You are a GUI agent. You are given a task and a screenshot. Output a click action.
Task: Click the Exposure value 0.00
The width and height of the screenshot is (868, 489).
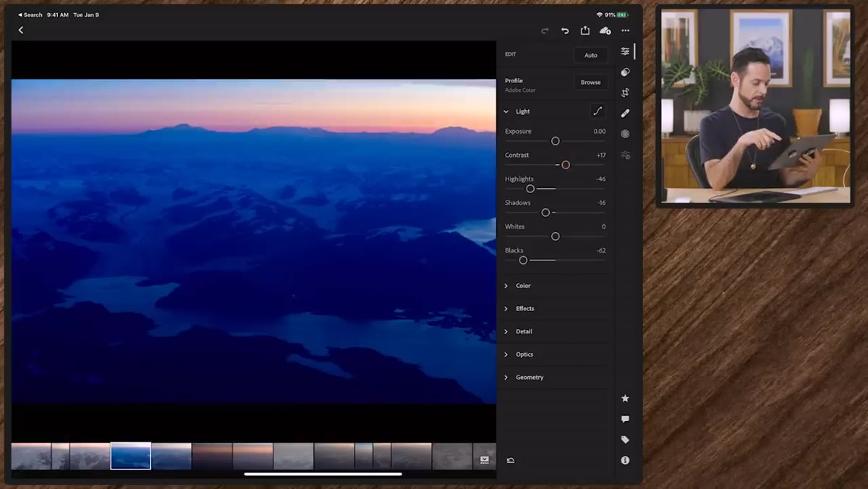600,132
